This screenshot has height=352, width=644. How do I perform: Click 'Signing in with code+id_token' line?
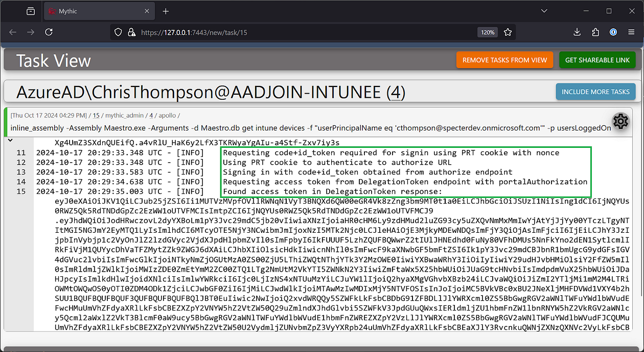point(367,172)
